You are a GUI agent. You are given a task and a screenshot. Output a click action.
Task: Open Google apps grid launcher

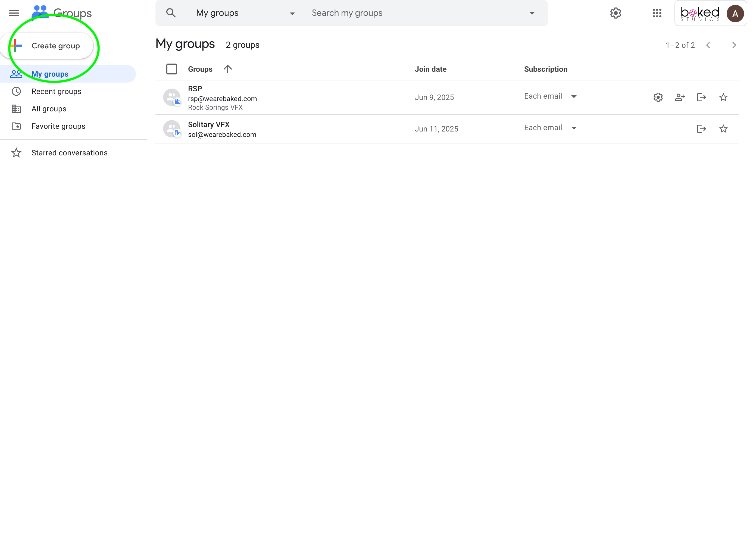[x=657, y=13]
